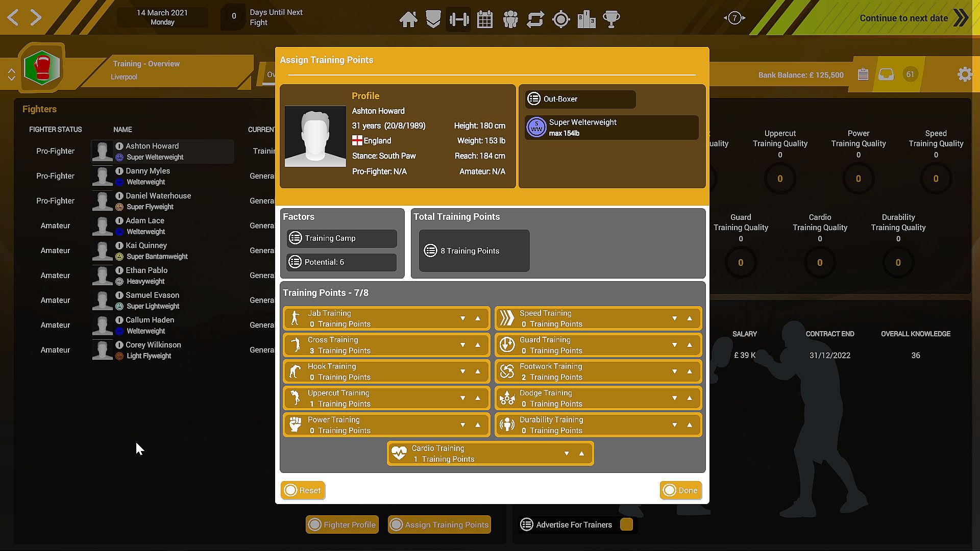Increase Cardio Training points
This screenshot has height=551, width=980.
[581, 454]
